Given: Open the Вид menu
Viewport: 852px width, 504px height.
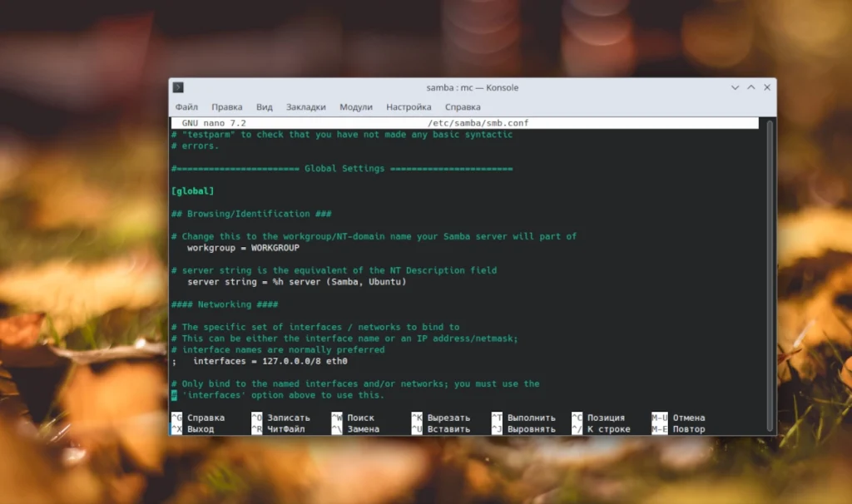Looking at the screenshot, I should tap(264, 107).
